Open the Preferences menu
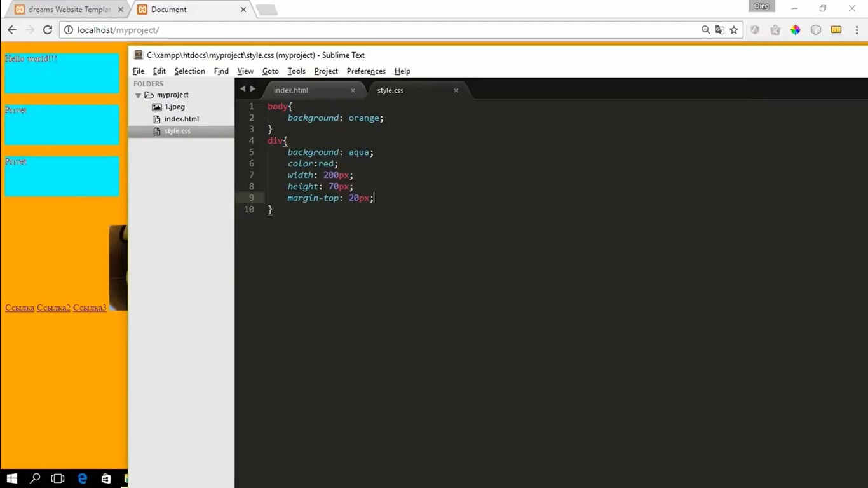868x488 pixels. tap(366, 71)
